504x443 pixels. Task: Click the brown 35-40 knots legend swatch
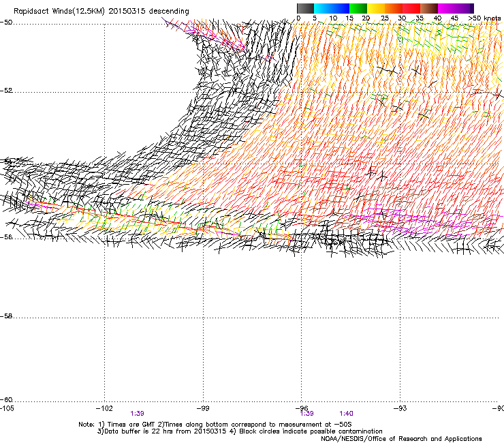coord(429,8)
